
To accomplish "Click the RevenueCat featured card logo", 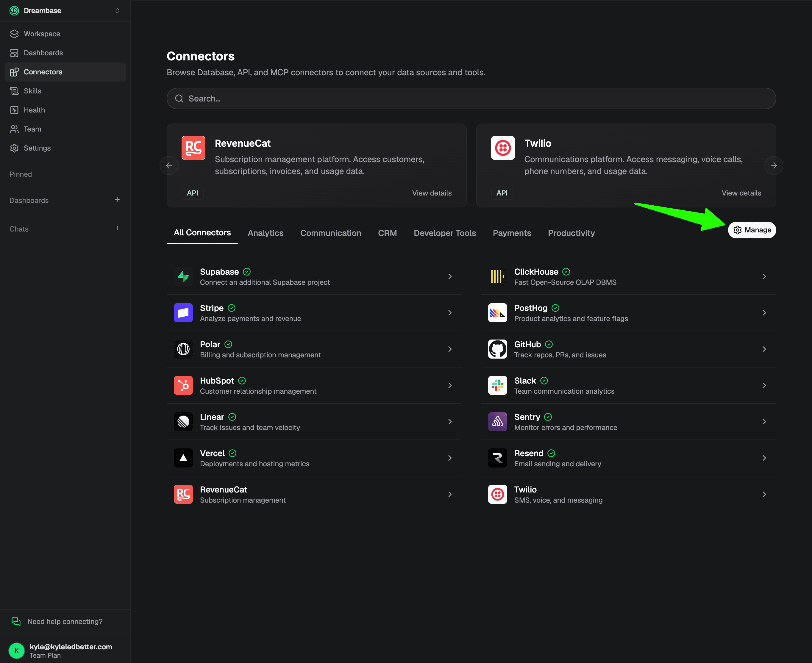I will pyautogui.click(x=193, y=148).
